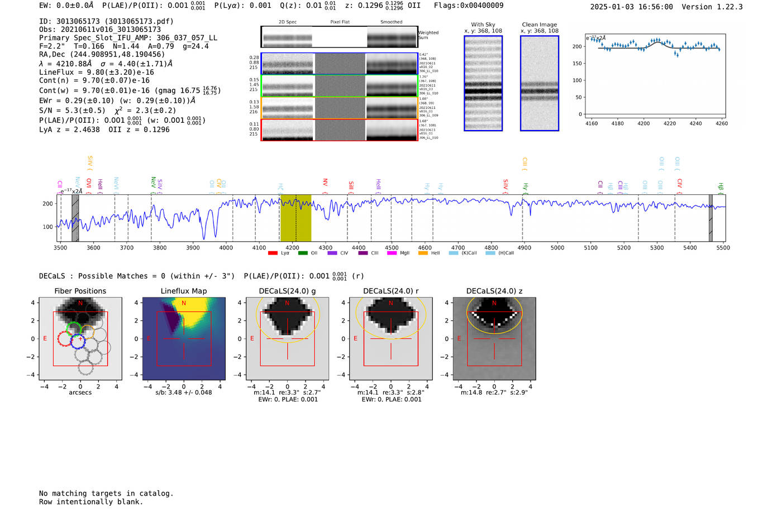Click the Pixel Flat column header

click(340, 22)
